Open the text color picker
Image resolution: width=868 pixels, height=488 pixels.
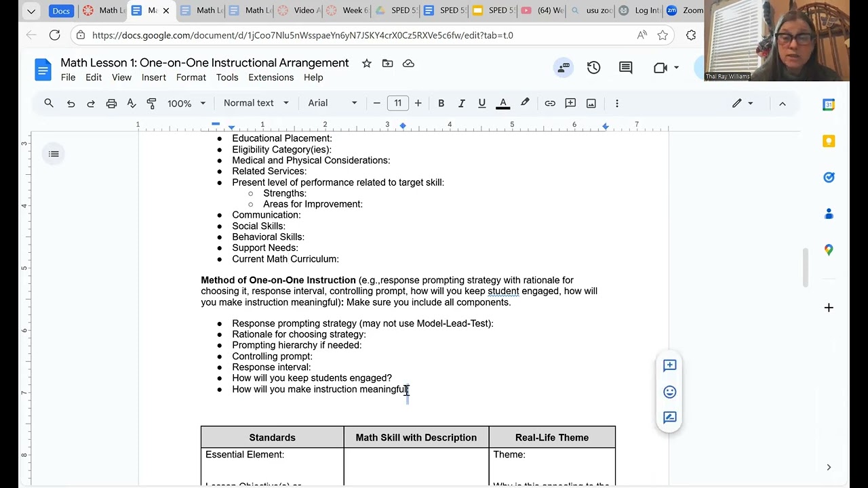coord(503,103)
